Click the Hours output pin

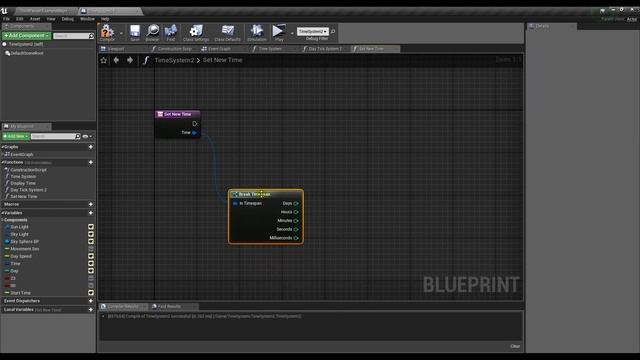[x=296, y=212]
